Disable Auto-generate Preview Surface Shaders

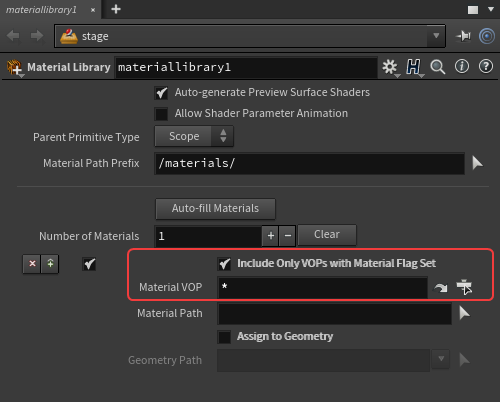point(161,93)
